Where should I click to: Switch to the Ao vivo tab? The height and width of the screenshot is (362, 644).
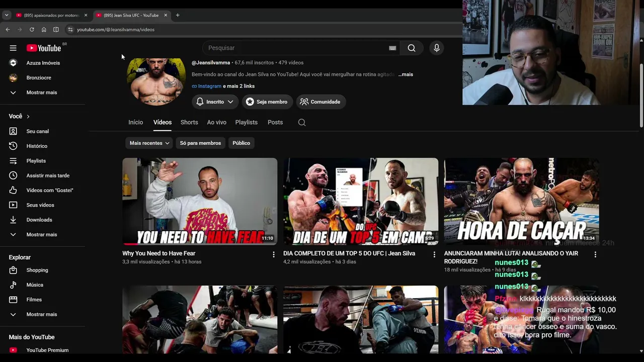217,122
